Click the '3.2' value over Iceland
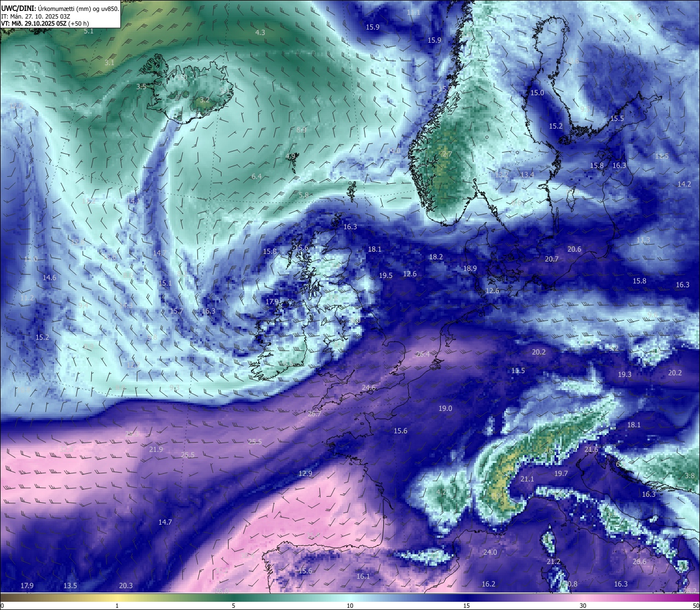The width and height of the screenshot is (700, 610). pos(204,100)
